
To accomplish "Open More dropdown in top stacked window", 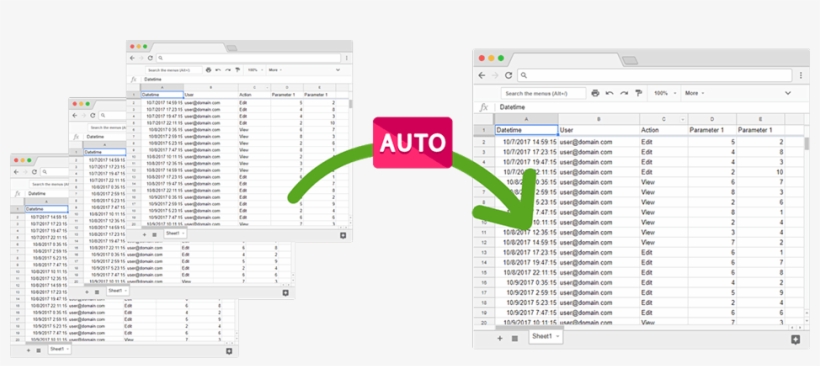I will pyautogui.click(x=275, y=70).
